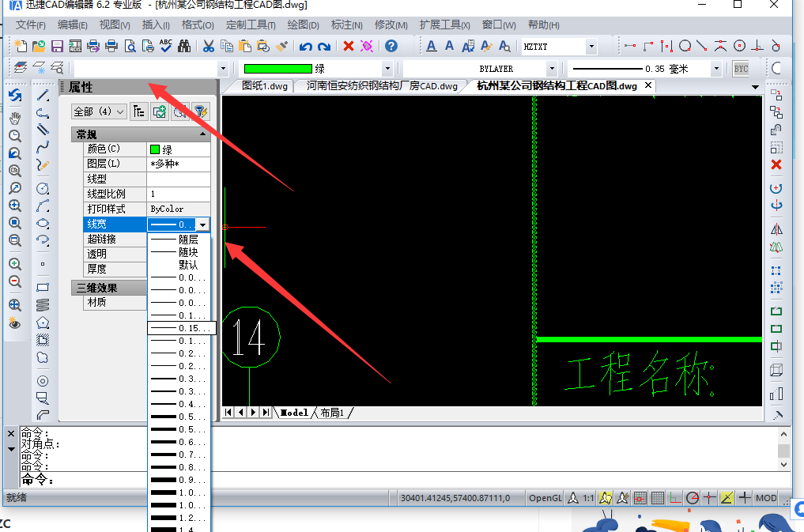Click the Mirror tool in right toolbar

(776, 229)
